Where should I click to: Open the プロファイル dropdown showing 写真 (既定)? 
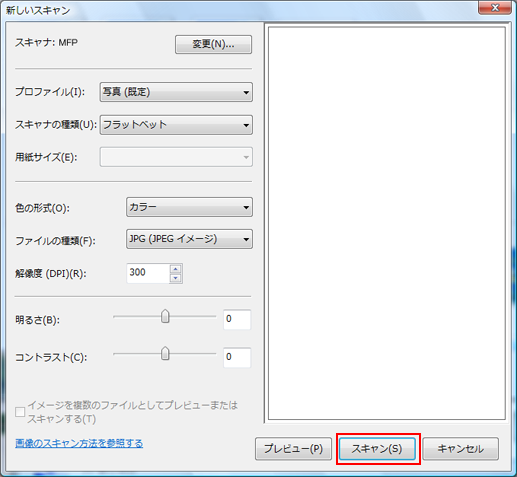(176, 92)
